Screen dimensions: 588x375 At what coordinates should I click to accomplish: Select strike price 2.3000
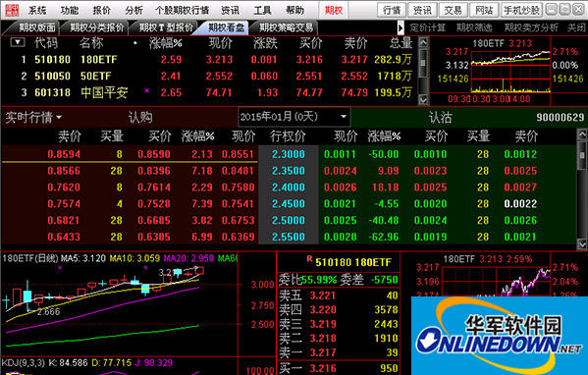pyautogui.click(x=289, y=154)
